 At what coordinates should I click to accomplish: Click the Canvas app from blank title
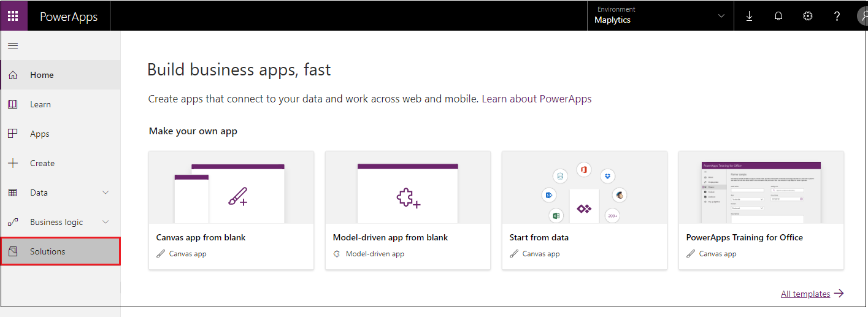(201, 237)
